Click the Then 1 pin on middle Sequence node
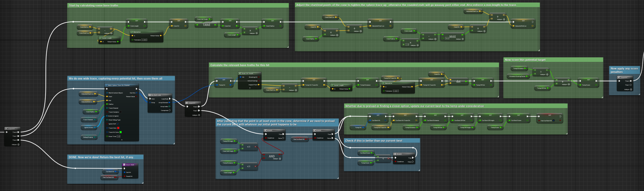 pyautogui.click(x=199, y=110)
